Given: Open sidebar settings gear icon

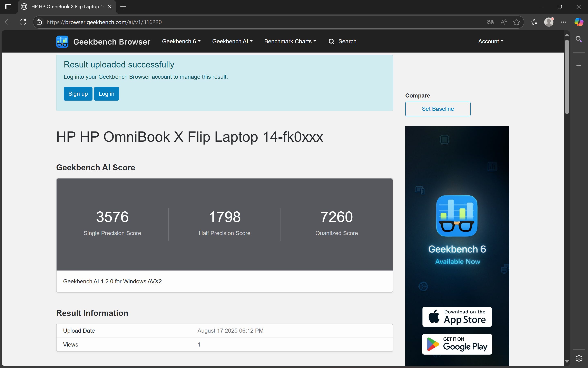Looking at the screenshot, I should click(579, 359).
